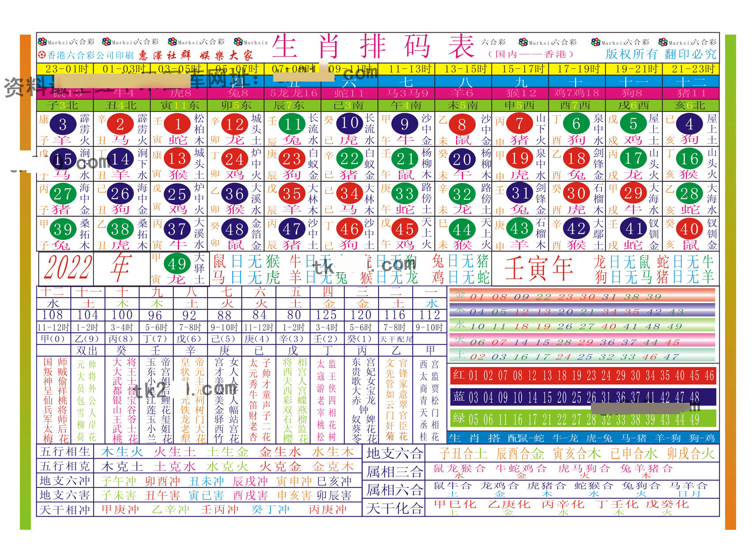Click the 108 value under 水
This screenshot has width=756, height=547.
pos(53,315)
